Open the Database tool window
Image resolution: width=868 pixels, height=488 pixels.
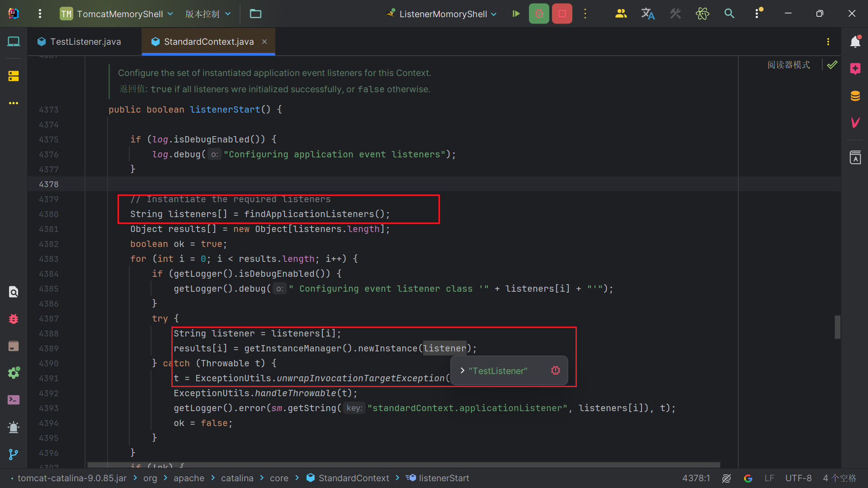[855, 96]
